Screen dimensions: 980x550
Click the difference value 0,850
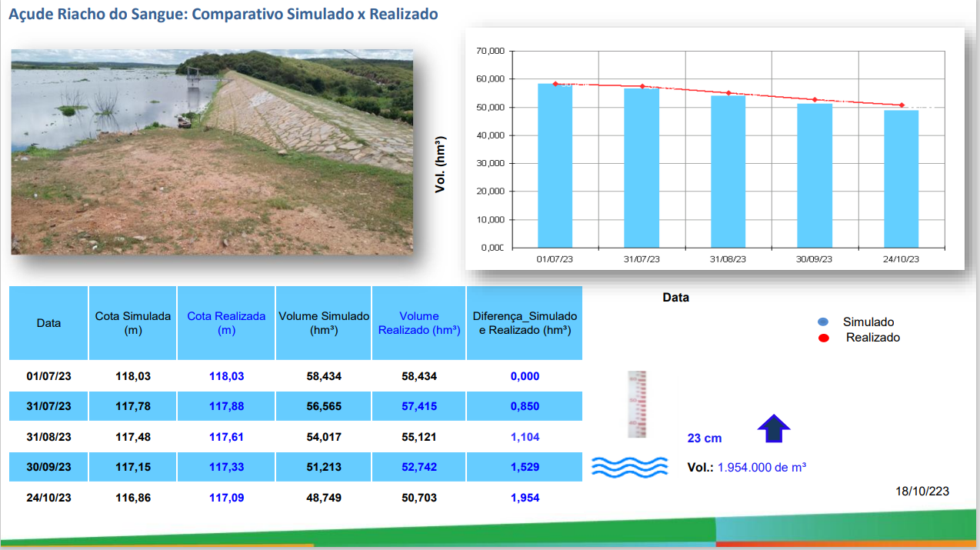525,406
